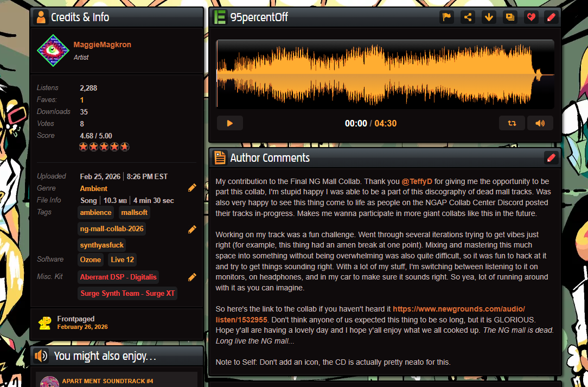Edit Author Comments with pencil icon
The height and width of the screenshot is (387, 588).
(x=551, y=158)
